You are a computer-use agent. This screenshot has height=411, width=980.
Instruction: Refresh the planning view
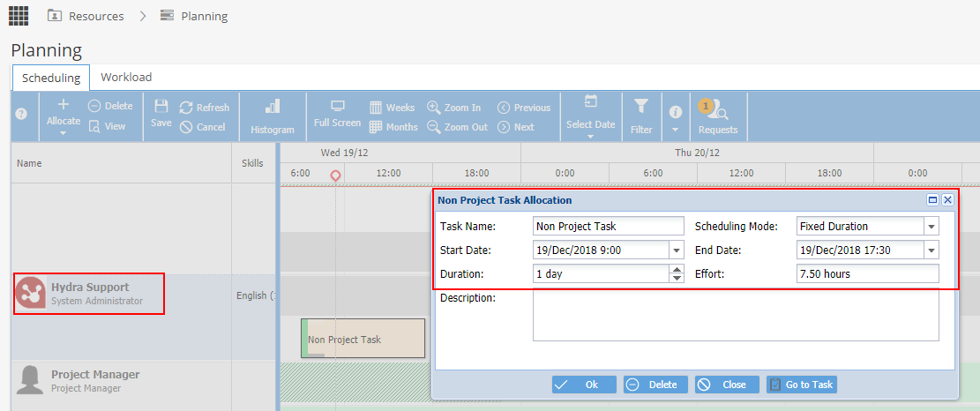(x=205, y=108)
